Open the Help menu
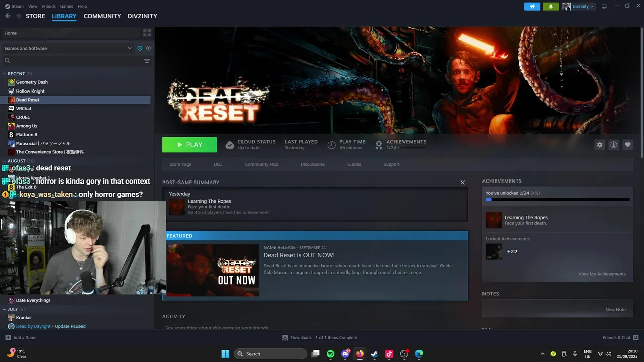 click(x=82, y=6)
